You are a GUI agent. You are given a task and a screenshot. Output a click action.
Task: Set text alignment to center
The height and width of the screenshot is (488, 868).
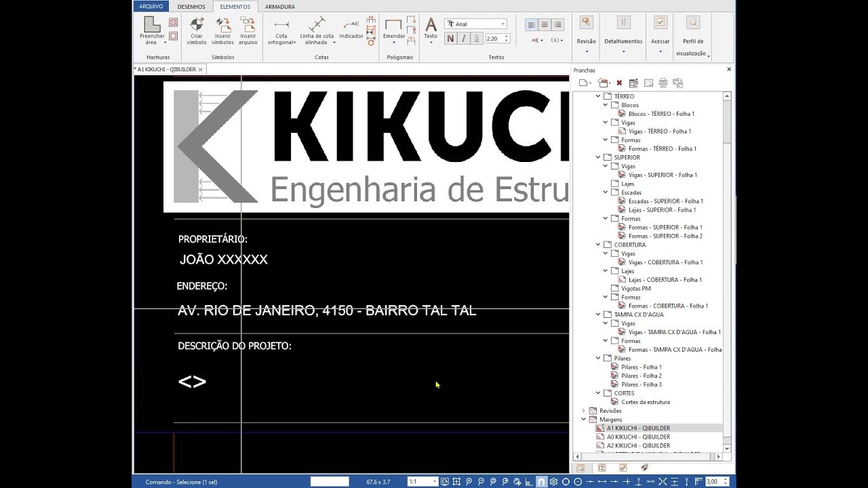click(x=545, y=24)
